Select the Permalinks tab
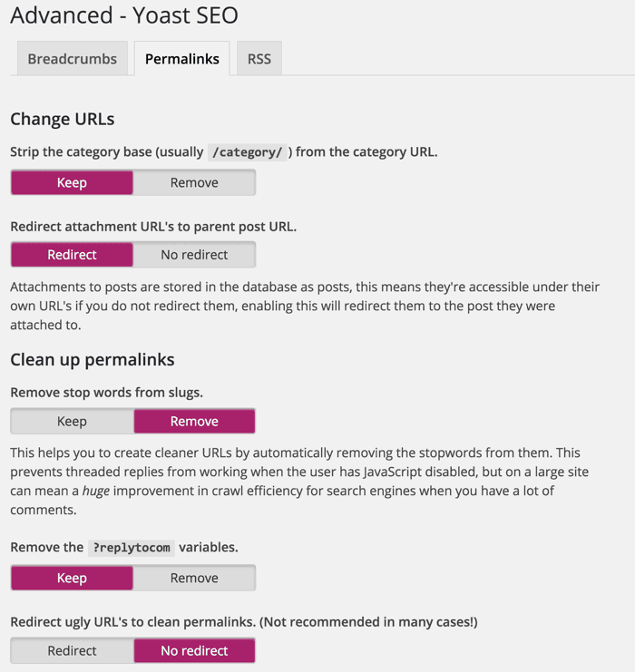 click(x=181, y=59)
